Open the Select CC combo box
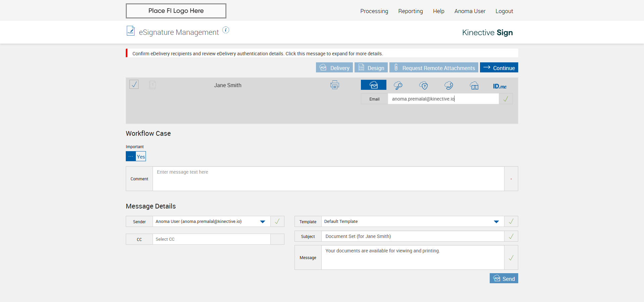644x302 pixels. coord(211,239)
